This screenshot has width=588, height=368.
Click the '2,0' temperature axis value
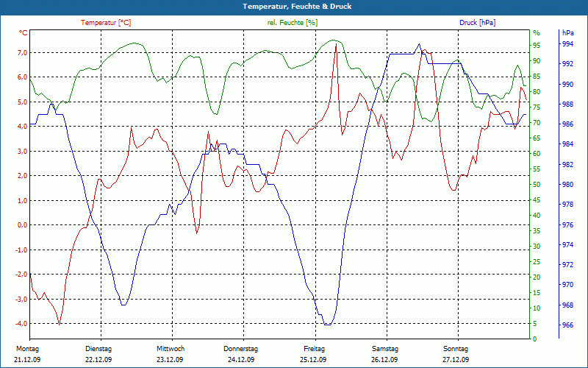pyautogui.click(x=23, y=176)
